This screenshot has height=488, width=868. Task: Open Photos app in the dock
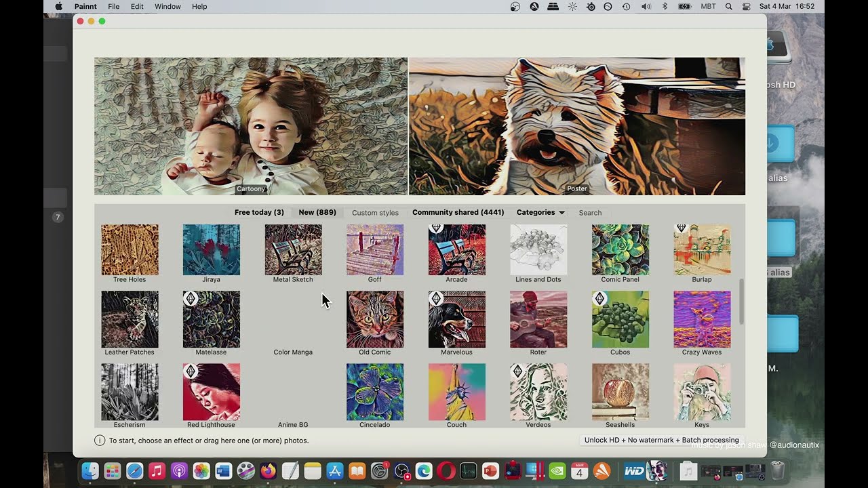coord(201,470)
